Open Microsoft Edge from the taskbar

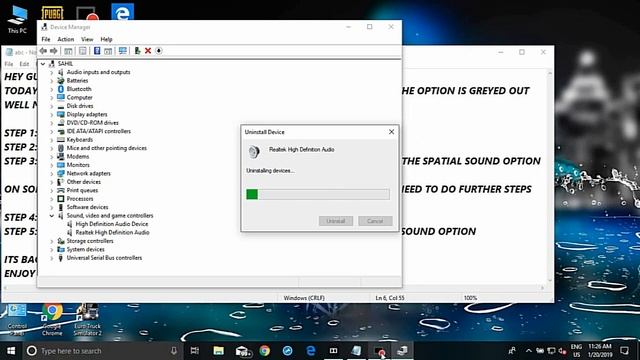[x=311, y=351]
